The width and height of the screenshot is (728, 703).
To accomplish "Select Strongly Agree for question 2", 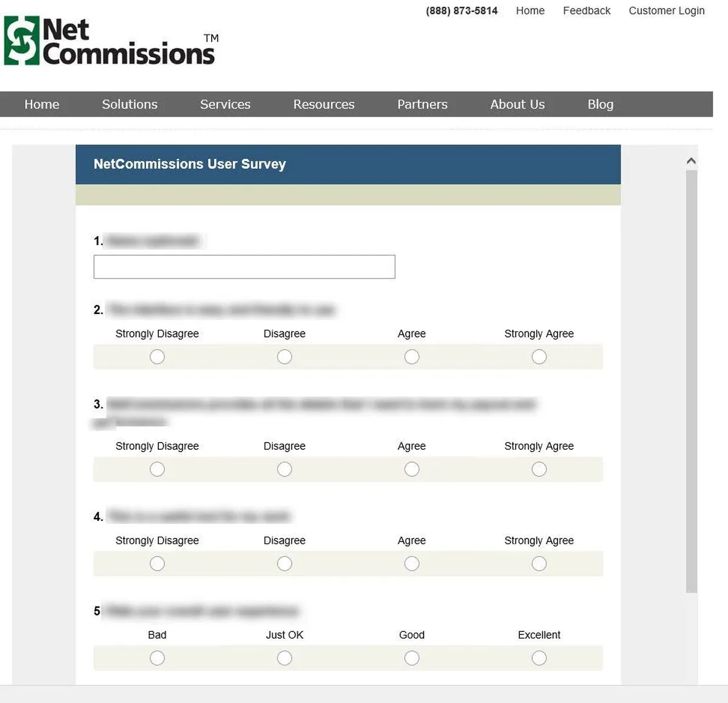I will pos(539,357).
